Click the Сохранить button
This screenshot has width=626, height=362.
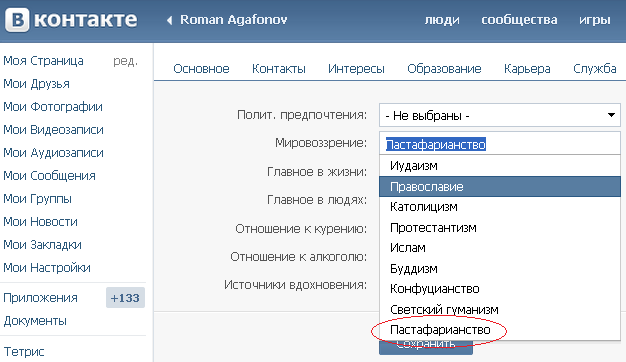(x=426, y=347)
